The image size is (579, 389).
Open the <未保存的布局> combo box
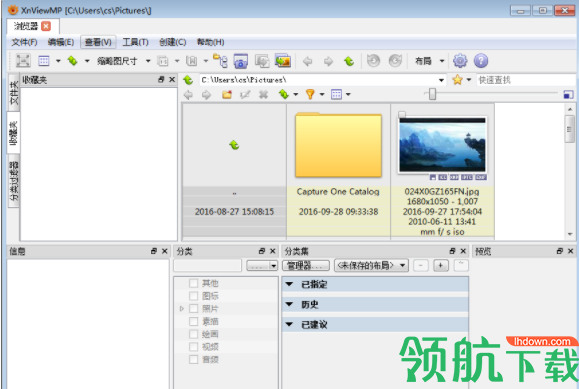pyautogui.click(x=371, y=265)
